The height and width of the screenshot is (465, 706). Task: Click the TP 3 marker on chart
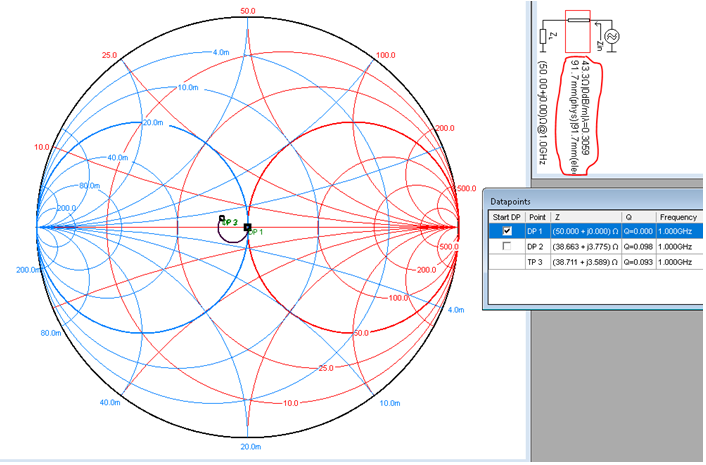coord(222,218)
